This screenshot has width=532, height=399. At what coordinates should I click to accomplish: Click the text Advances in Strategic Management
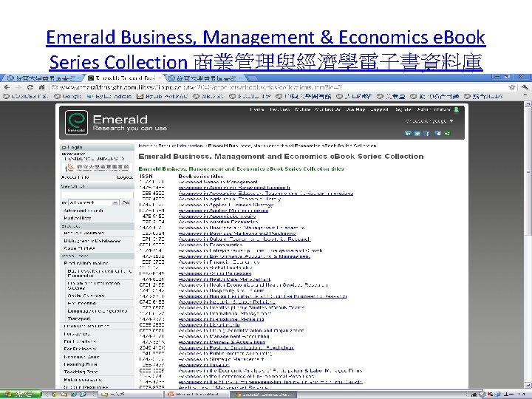pos(221,358)
